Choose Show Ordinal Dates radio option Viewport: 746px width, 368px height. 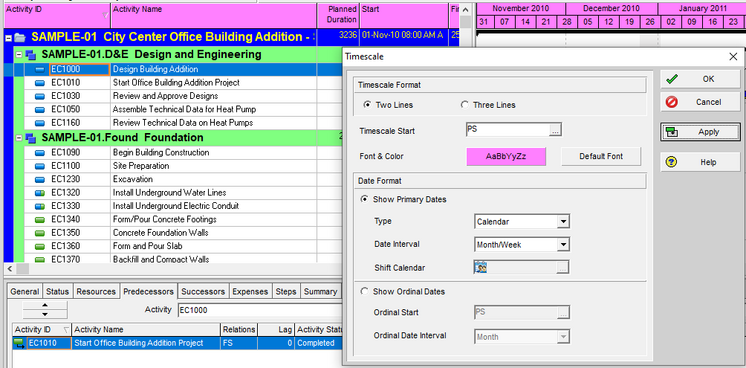(x=365, y=291)
